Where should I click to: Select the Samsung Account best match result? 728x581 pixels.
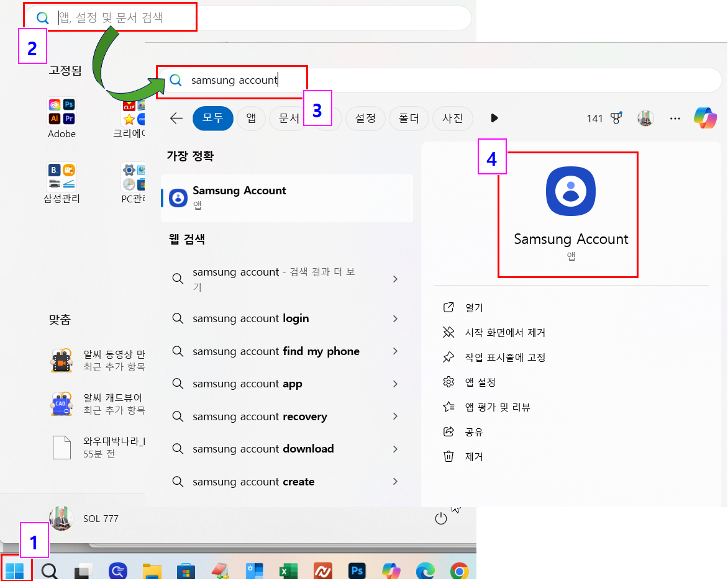pos(287,198)
